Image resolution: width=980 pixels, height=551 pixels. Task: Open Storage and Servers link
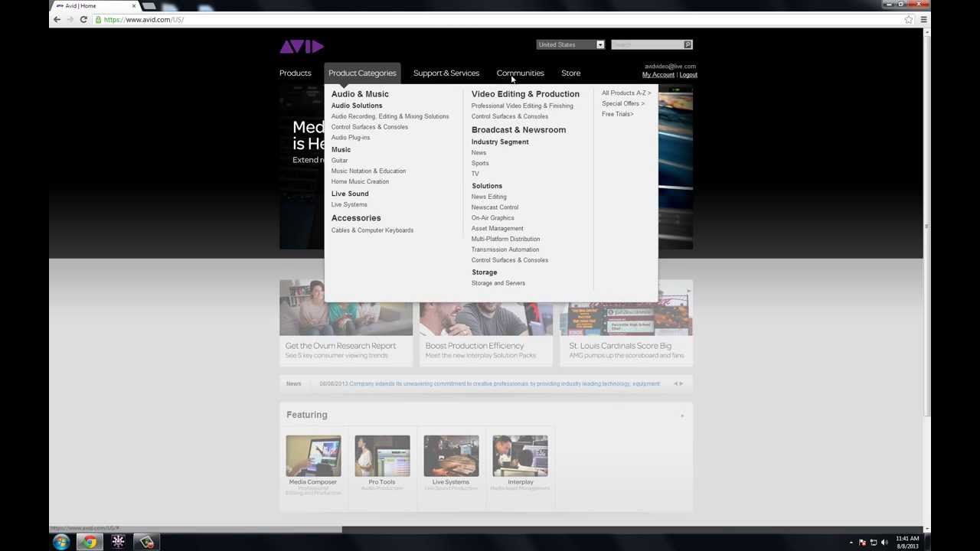[x=498, y=283]
